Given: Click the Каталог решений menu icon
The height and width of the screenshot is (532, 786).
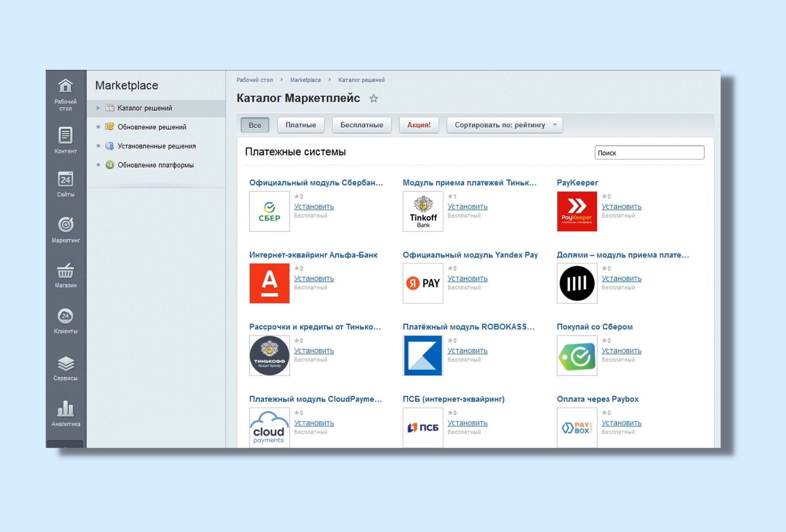Looking at the screenshot, I should coord(110,108).
